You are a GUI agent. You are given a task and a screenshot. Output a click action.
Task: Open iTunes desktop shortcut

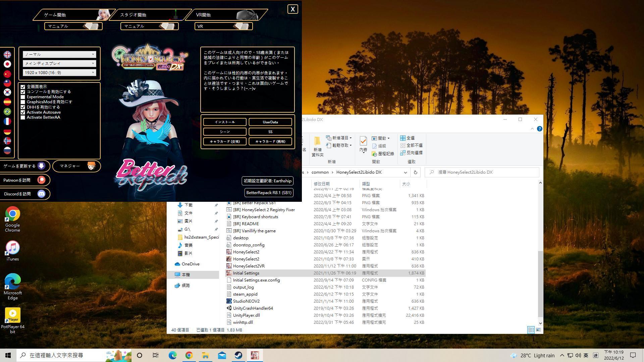coord(12,251)
